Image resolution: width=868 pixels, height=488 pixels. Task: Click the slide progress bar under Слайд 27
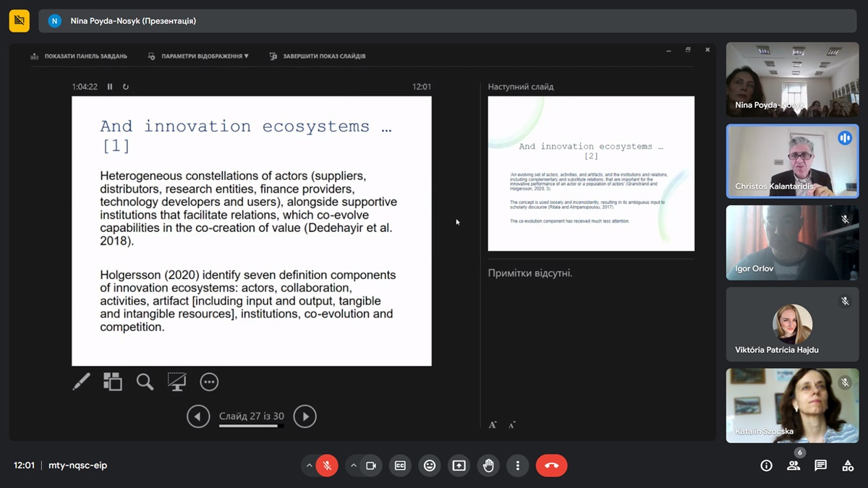[x=251, y=426]
